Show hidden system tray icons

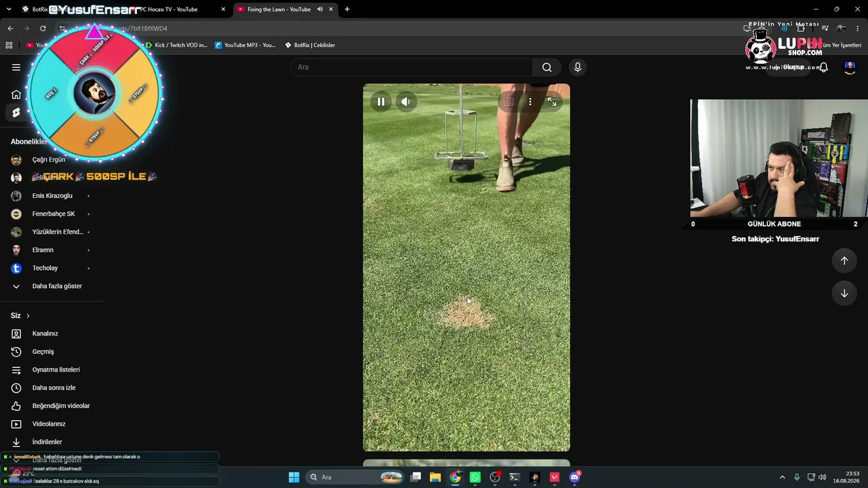tap(782, 477)
